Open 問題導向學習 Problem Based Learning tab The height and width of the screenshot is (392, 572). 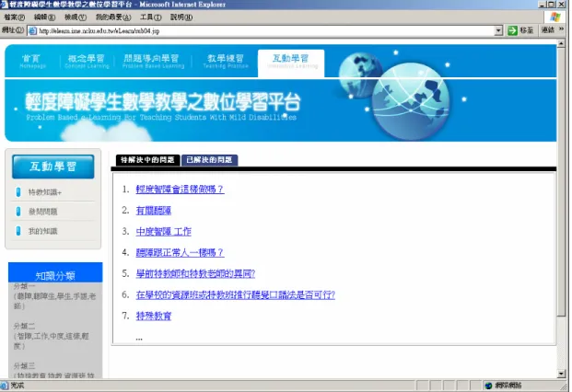(153, 61)
